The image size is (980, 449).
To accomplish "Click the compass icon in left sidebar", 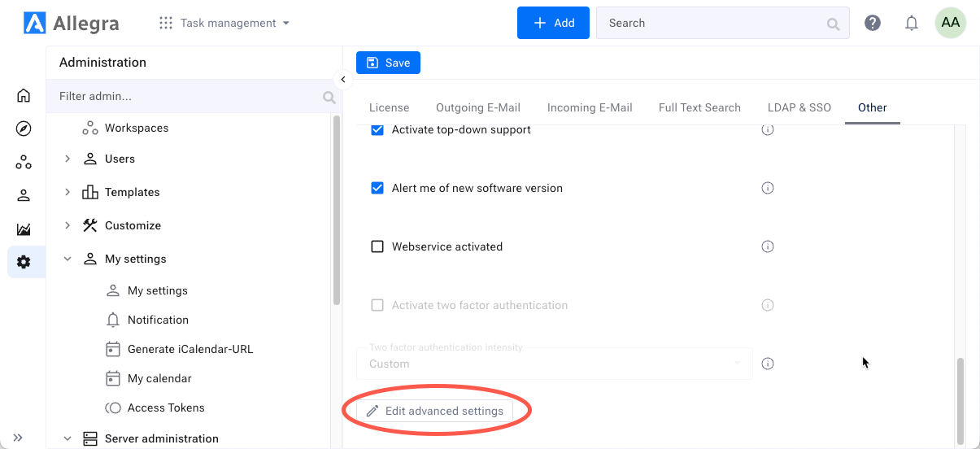I will [24, 129].
